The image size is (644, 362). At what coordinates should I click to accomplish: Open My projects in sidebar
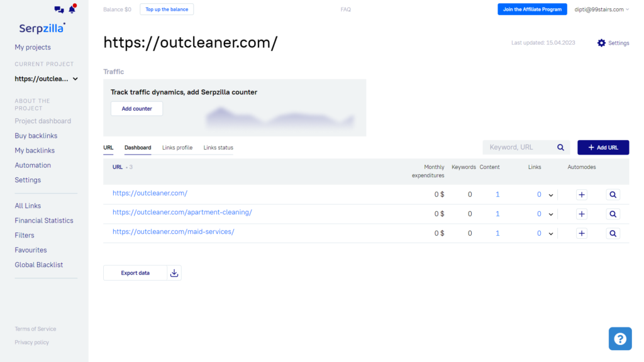[33, 47]
